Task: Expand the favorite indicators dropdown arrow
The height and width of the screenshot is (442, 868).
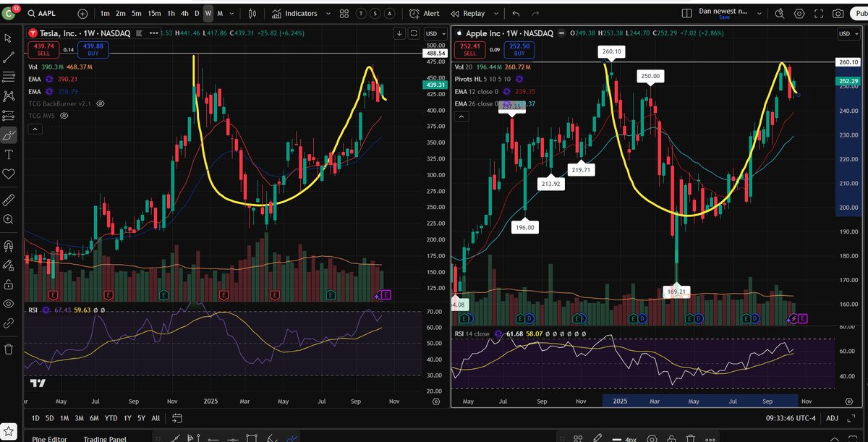Action: click(328, 14)
